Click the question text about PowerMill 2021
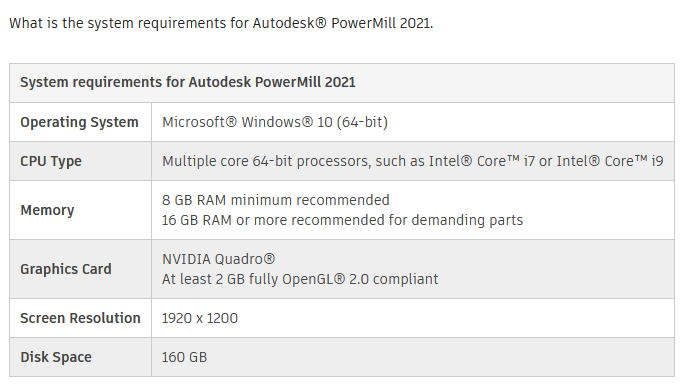Viewport: 686px width, 388px height. pyautogui.click(x=221, y=23)
